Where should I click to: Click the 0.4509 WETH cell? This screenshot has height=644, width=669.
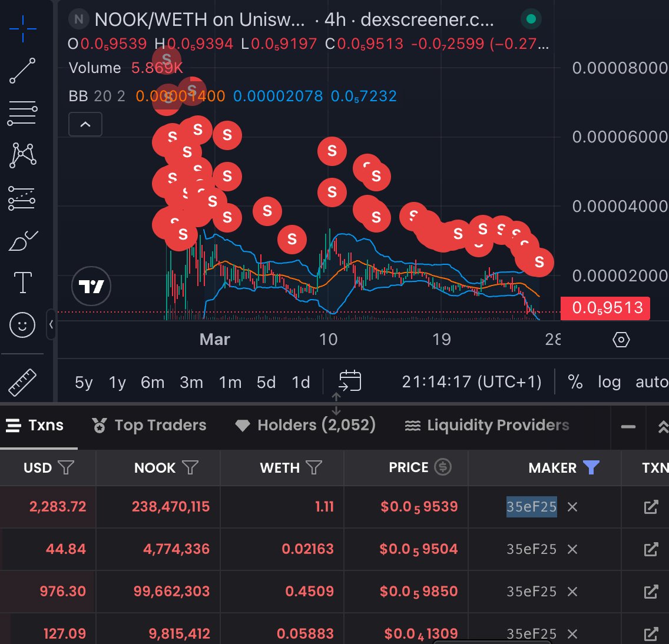pyautogui.click(x=309, y=592)
